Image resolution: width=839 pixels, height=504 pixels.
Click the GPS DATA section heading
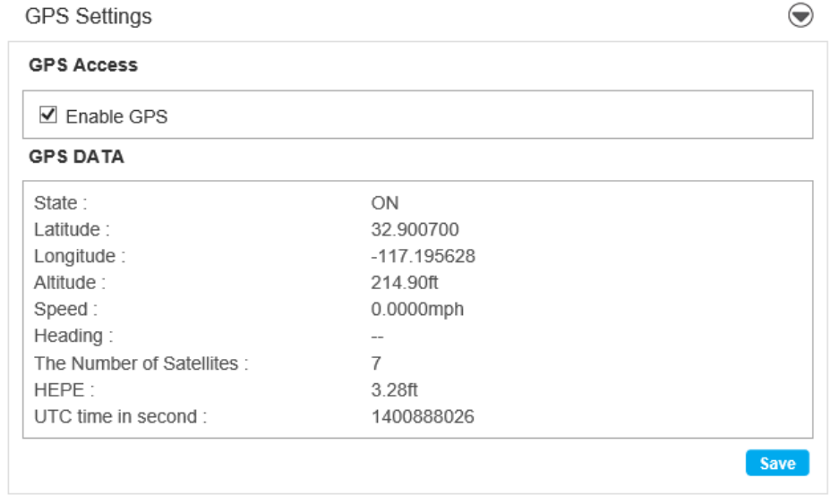tap(76, 157)
